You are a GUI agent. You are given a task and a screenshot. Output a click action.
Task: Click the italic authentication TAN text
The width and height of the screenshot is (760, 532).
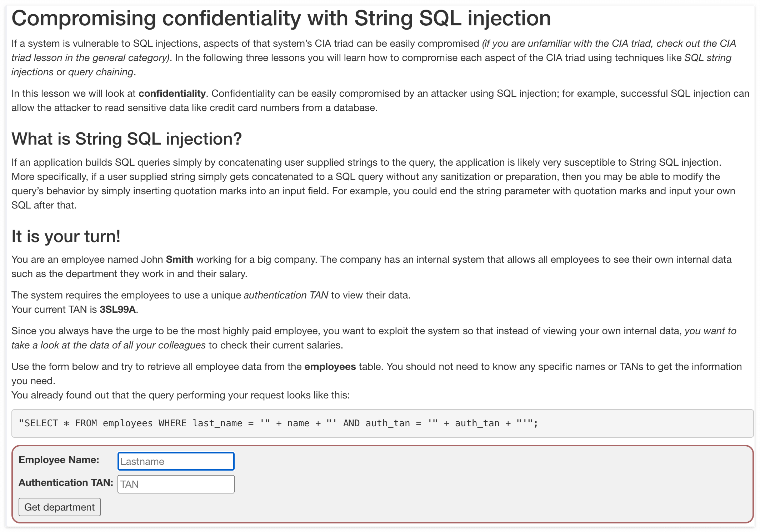[286, 295]
